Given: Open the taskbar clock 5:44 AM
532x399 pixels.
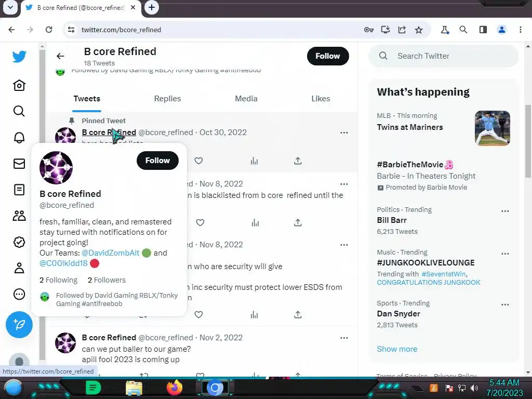Looking at the screenshot, I should tap(504, 383).
